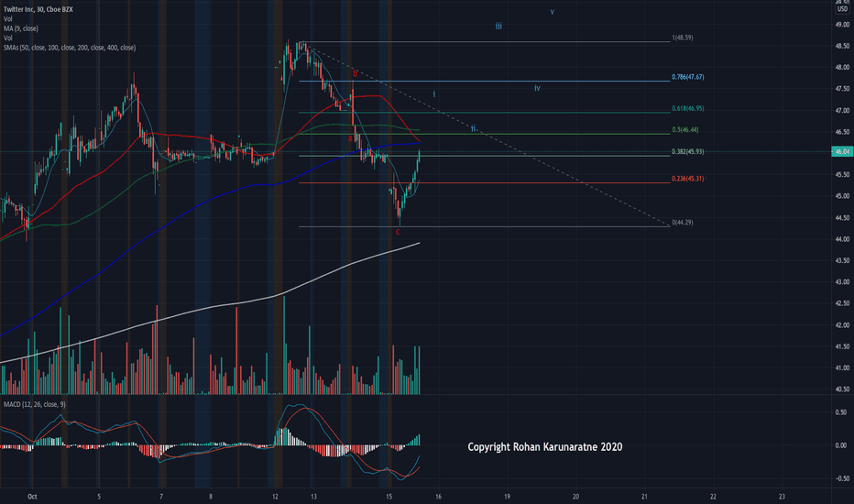Click date 5 on the time axis
854x504 pixels.
tap(99, 497)
